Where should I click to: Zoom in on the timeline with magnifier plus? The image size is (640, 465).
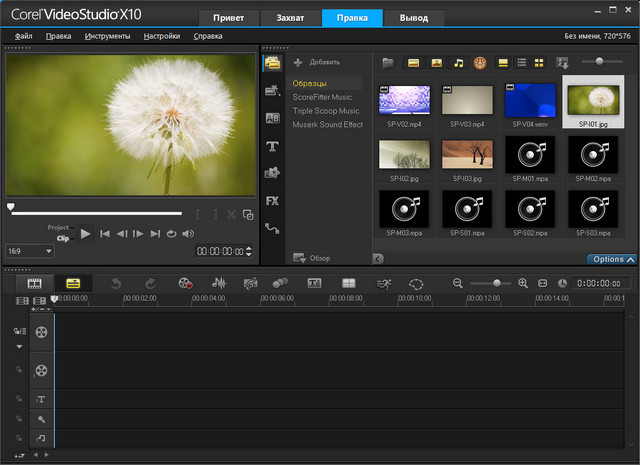pyautogui.click(x=522, y=284)
